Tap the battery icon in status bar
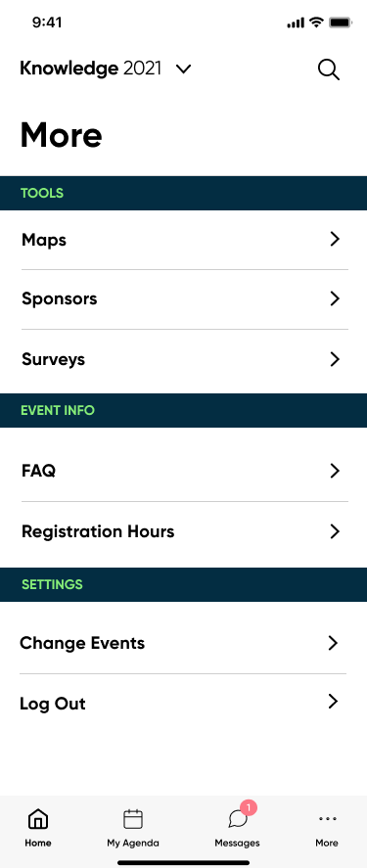The width and height of the screenshot is (367, 868). 341,23
